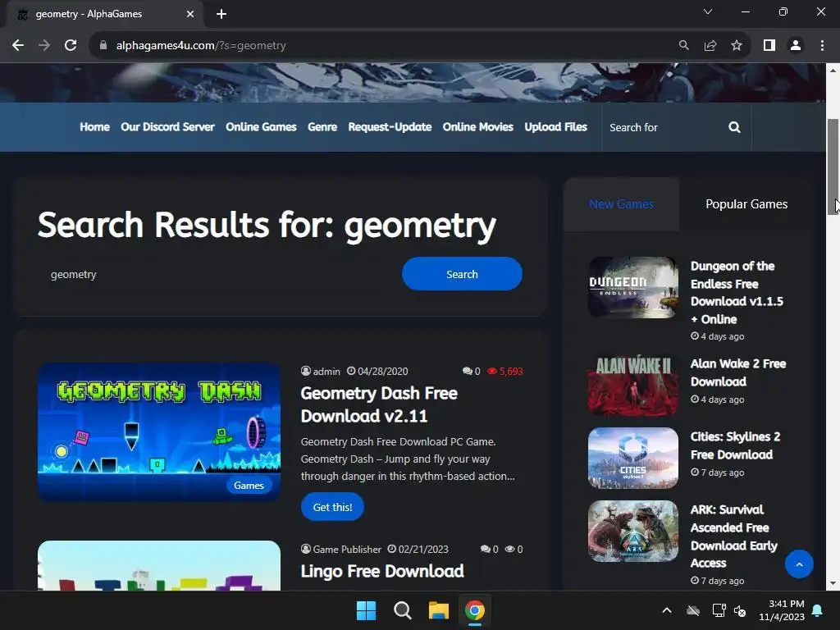Open Cities: Skylines 2 Free Download link
840x630 pixels.
(x=735, y=445)
